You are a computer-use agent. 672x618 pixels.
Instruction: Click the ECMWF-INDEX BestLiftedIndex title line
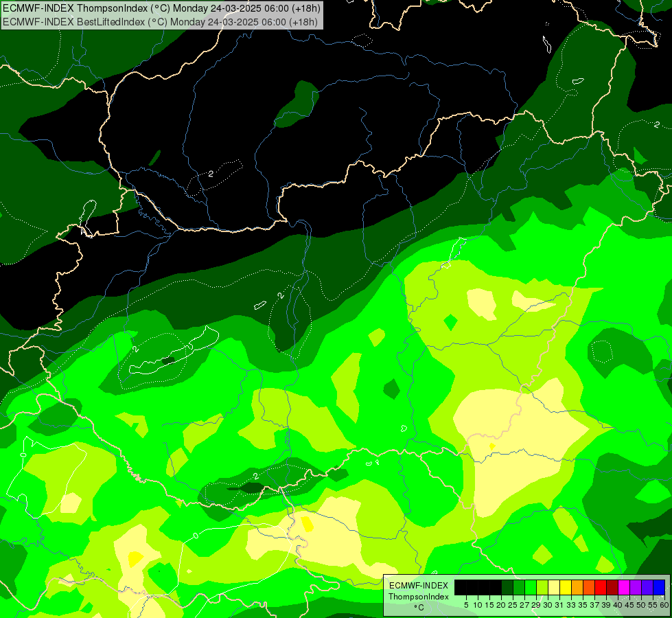[161, 21]
